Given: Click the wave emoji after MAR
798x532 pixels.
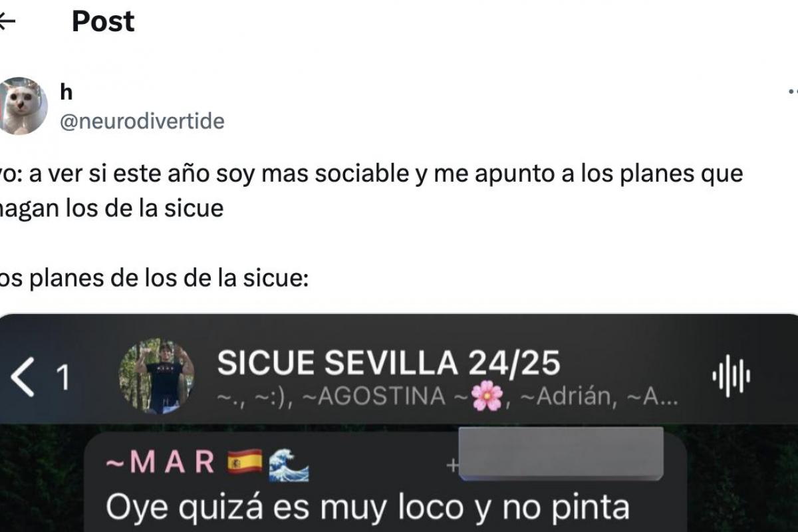Looking at the screenshot, I should click(x=289, y=464).
